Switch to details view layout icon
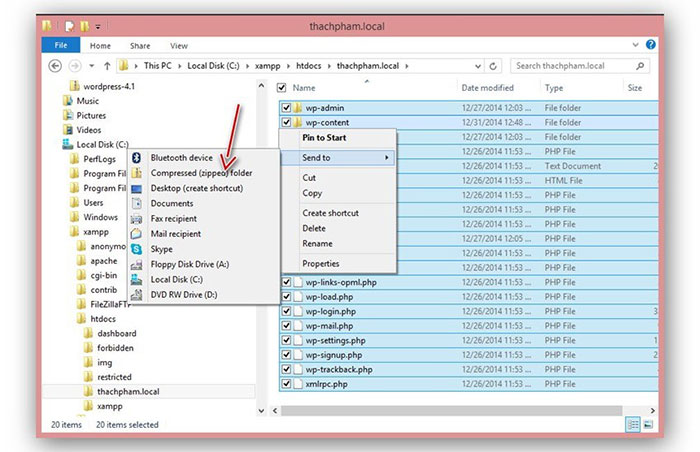The height and width of the screenshot is (452, 700). point(633,424)
